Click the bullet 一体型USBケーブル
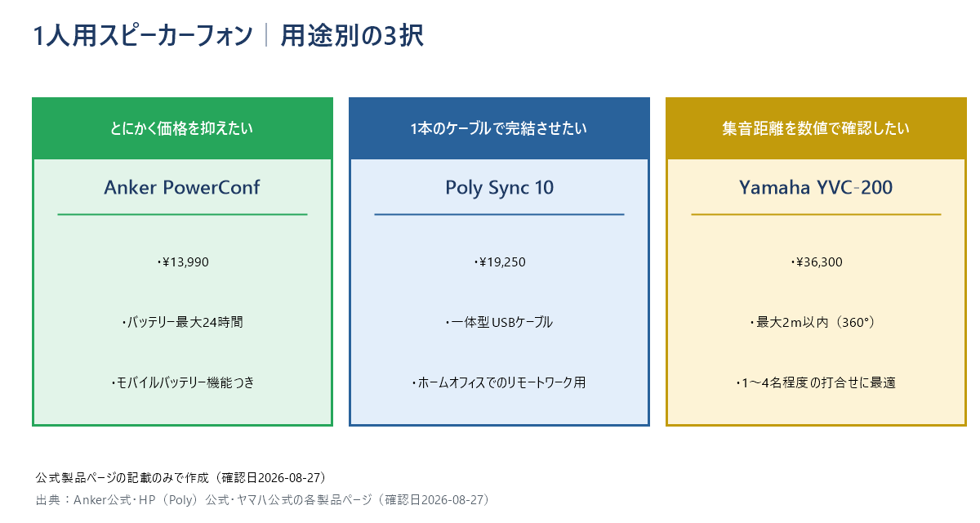Image resolution: width=980 pixels, height=523 pixels. (x=499, y=322)
